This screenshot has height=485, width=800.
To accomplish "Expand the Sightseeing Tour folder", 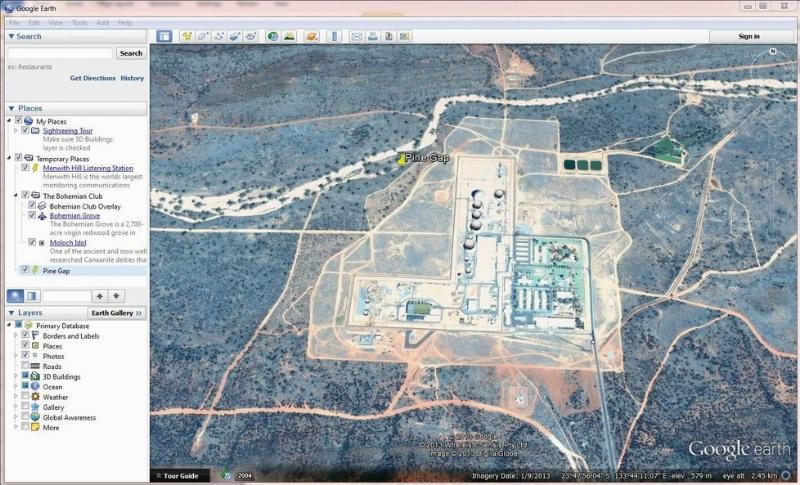I will point(16,131).
